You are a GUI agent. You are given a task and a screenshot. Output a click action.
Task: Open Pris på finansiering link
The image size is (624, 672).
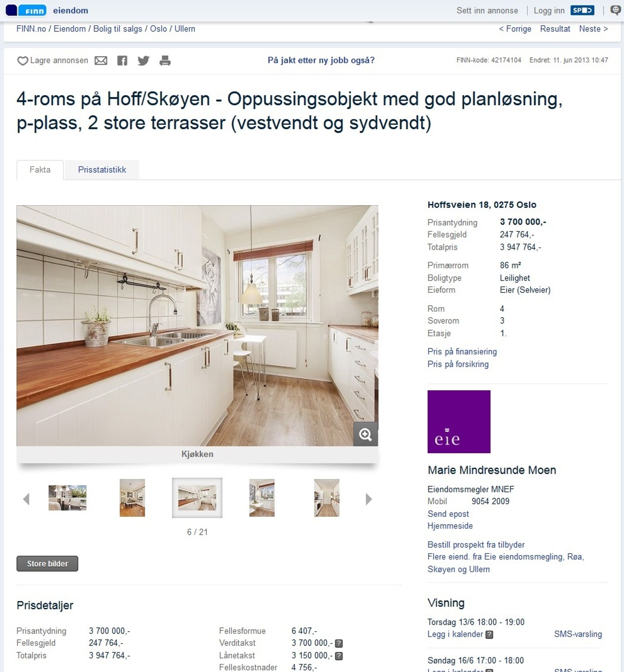point(462,351)
